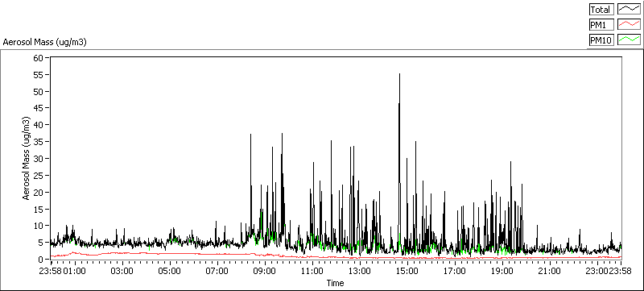Click the 55 y-axis tick label
Viewport: 644px width, 291px height.
point(39,74)
